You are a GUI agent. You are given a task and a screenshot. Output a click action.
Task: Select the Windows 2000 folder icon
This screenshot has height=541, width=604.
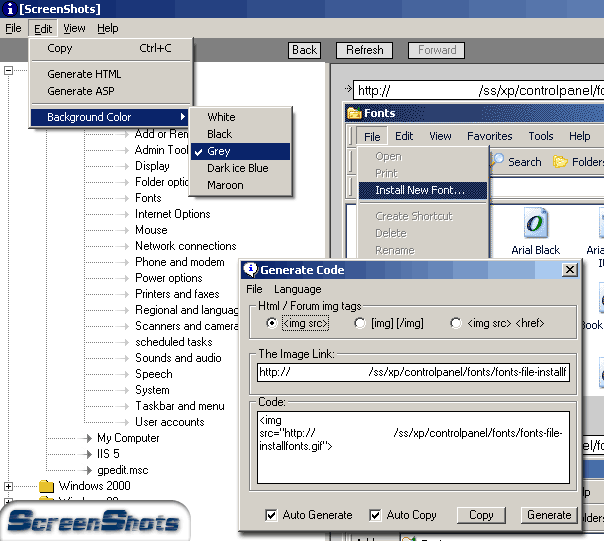46,487
